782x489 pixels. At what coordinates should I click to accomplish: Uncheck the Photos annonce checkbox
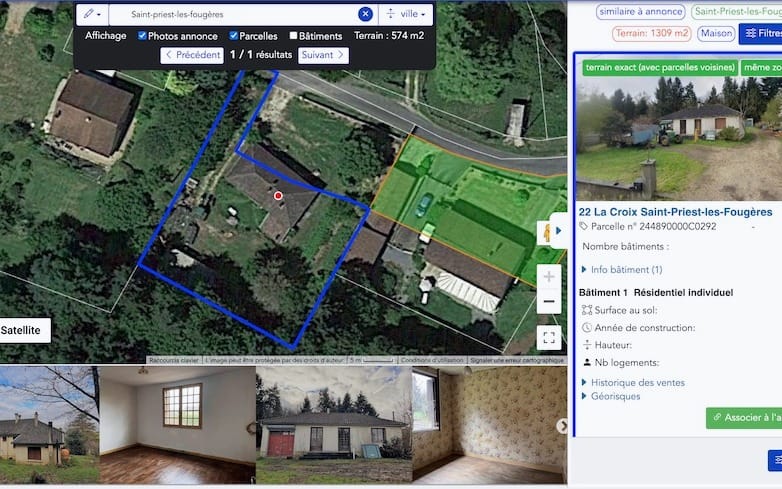142,36
